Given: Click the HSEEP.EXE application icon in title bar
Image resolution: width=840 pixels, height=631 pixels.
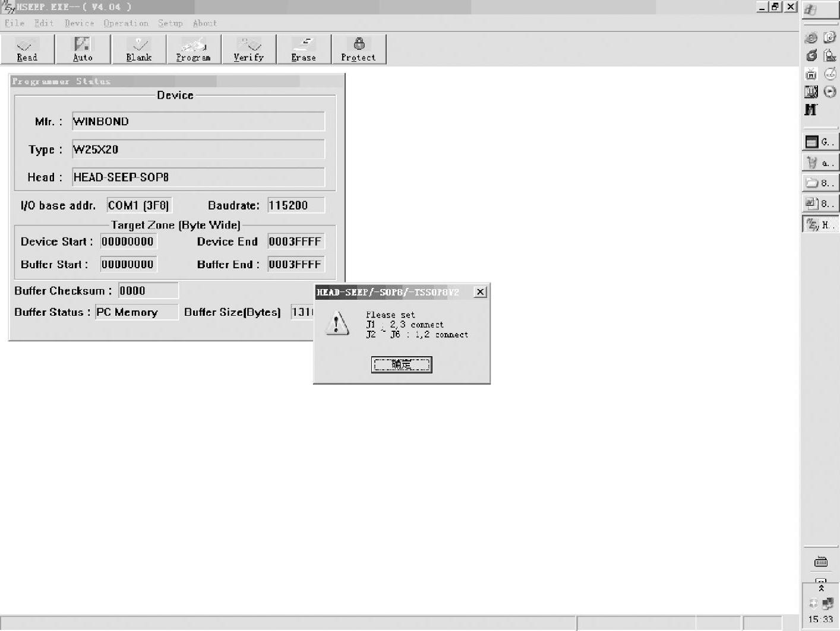Looking at the screenshot, I should 8,7.
